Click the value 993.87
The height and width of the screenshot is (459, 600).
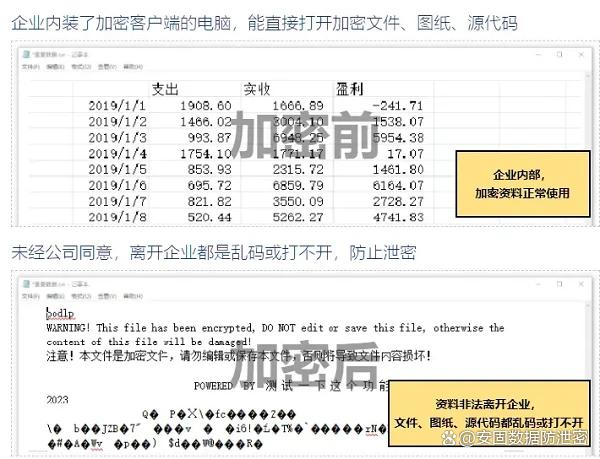(210, 138)
